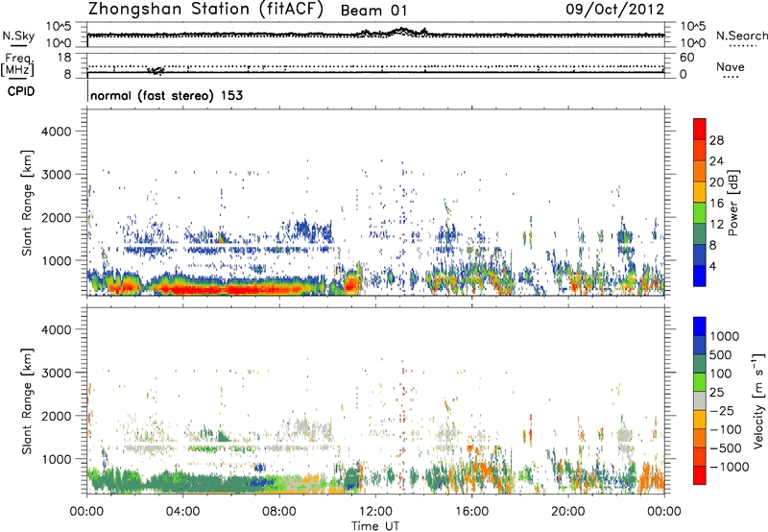The image size is (768, 532).
Task: Click the '16' value on power colorbar
Action: coord(716,204)
